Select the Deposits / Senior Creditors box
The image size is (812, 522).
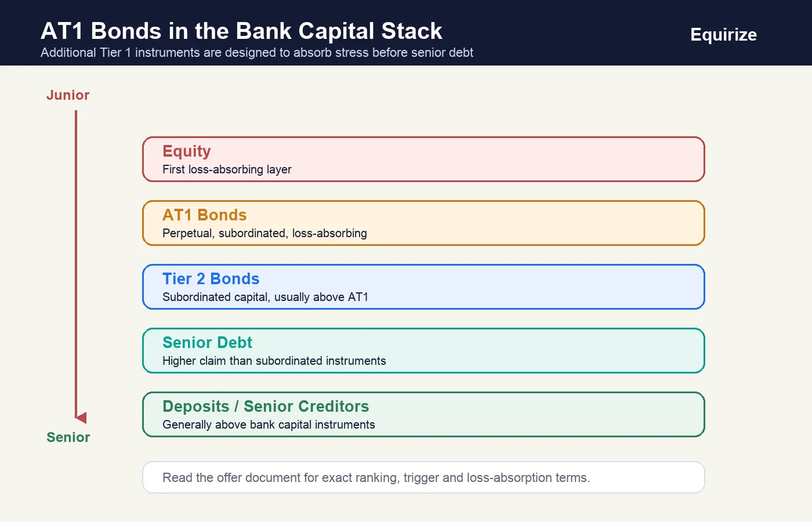(423, 415)
